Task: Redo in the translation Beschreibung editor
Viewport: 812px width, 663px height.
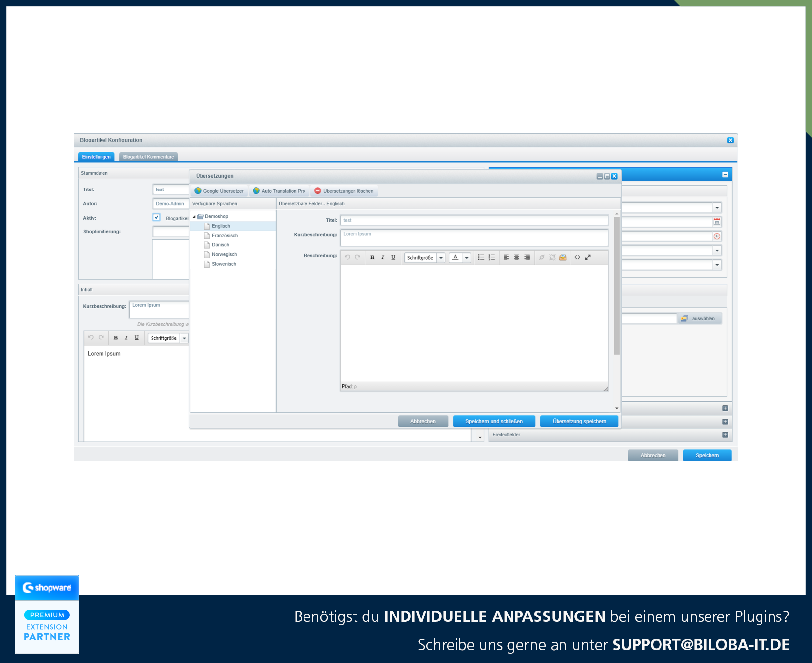Action: 357,257
